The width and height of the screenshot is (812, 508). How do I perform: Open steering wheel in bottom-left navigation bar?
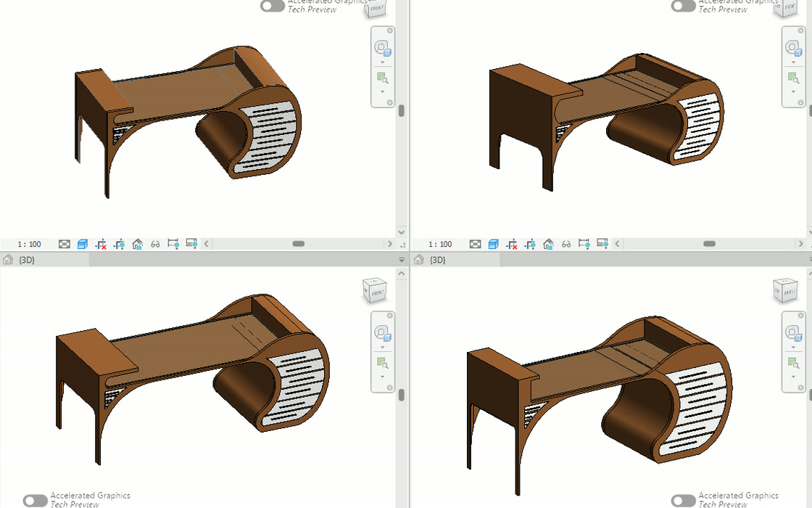383,333
